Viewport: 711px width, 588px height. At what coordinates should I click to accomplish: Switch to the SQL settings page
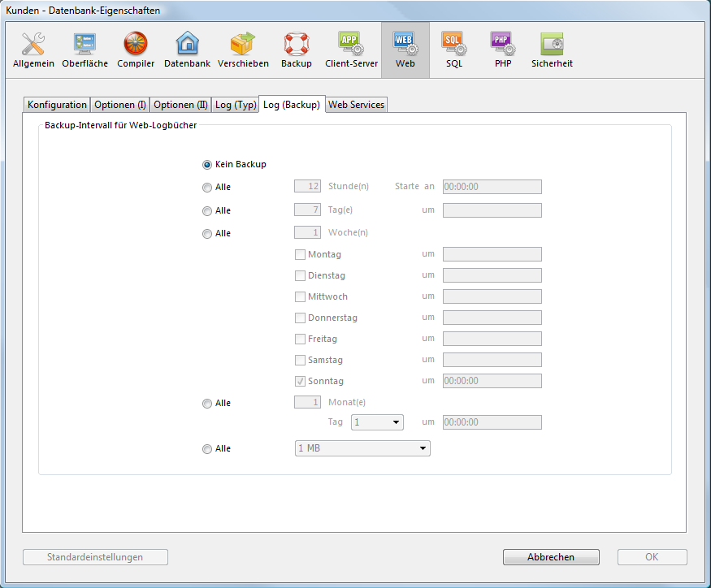(x=454, y=50)
